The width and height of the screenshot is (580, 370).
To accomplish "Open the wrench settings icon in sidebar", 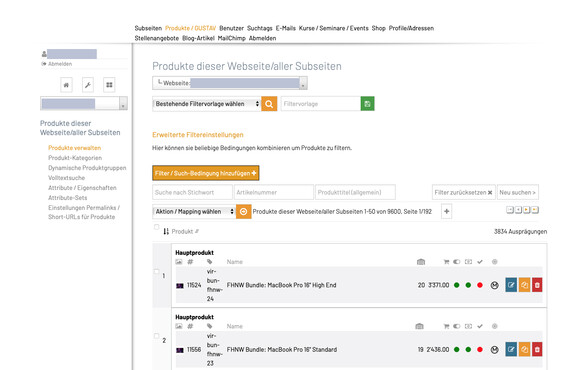I will point(88,85).
